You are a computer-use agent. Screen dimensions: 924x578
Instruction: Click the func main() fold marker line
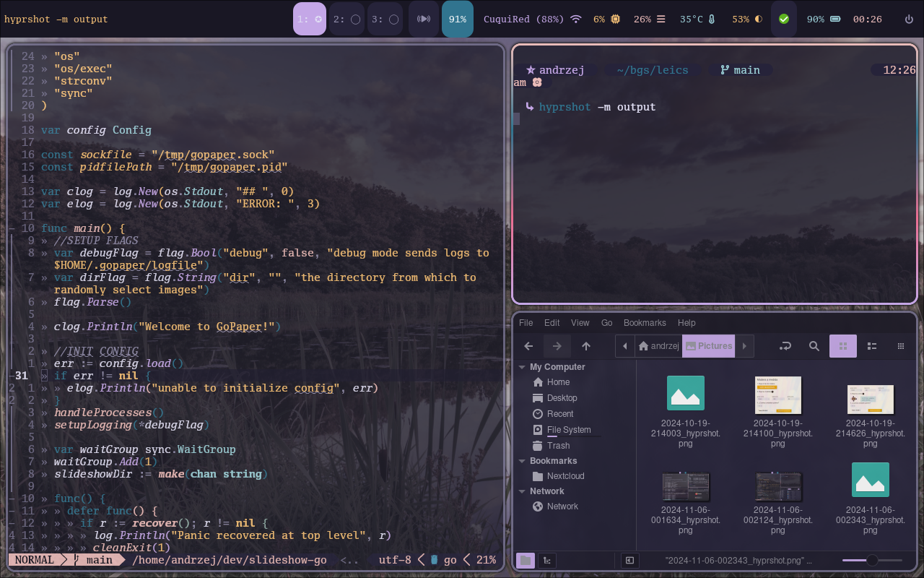click(12, 228)
